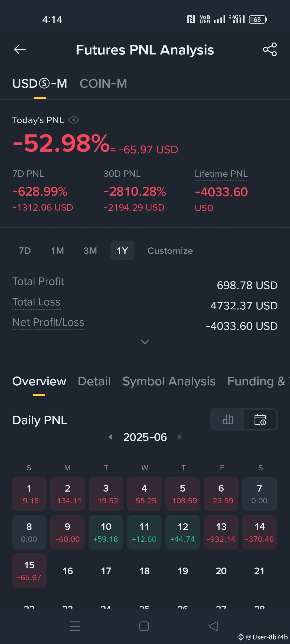Select the 7D time range
Screen dimensions: 290x644
[25, 251]
